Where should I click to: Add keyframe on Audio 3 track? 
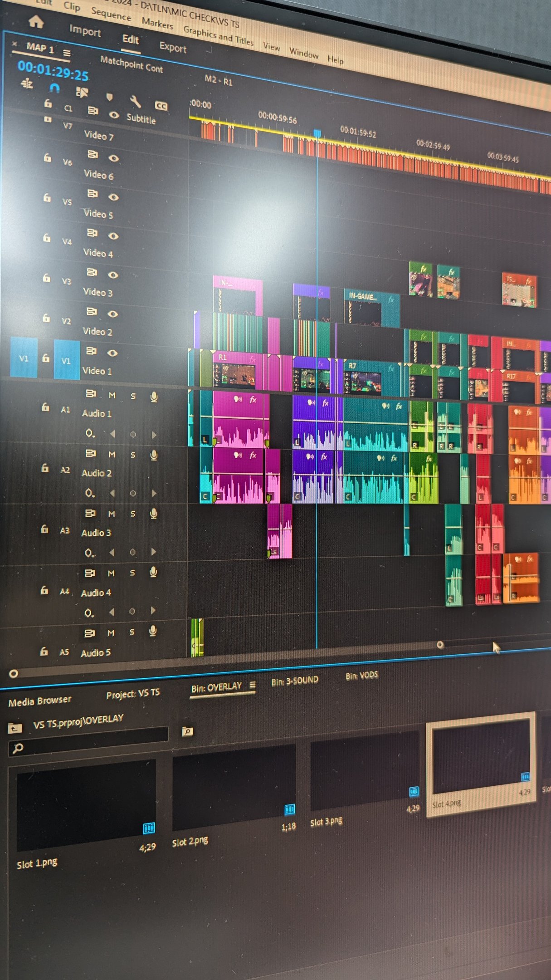click(132, 552)
